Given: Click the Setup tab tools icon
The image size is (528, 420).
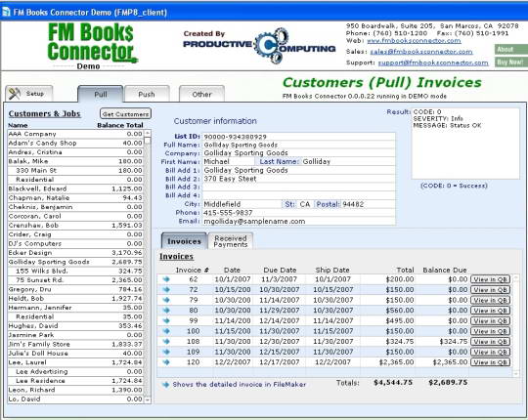Looking at the screenshot, I should pos(15,94).
